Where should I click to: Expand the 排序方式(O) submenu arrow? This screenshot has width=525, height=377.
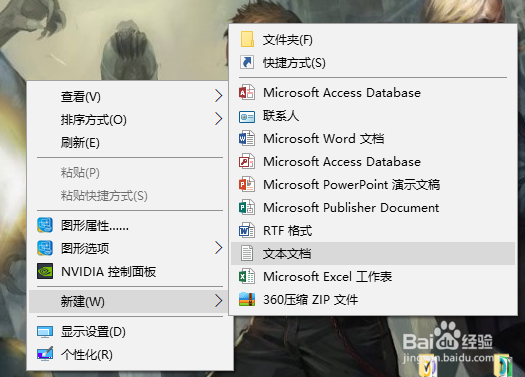218,119
